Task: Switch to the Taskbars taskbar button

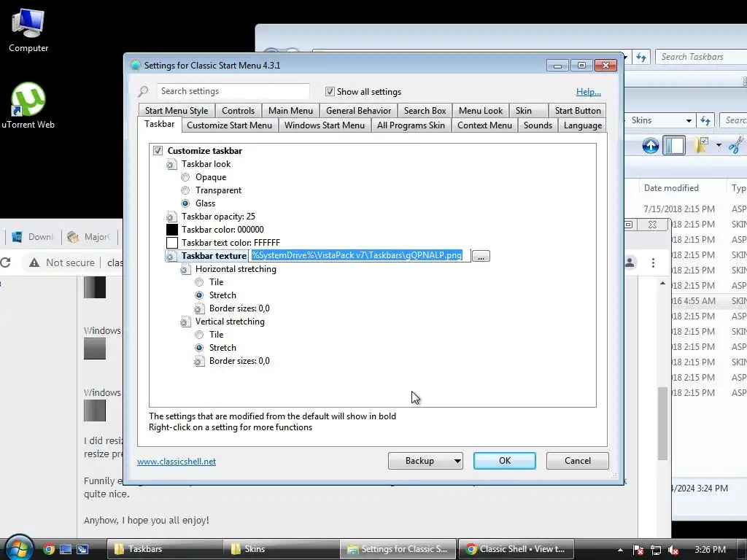Action: (x=164, y=549)
